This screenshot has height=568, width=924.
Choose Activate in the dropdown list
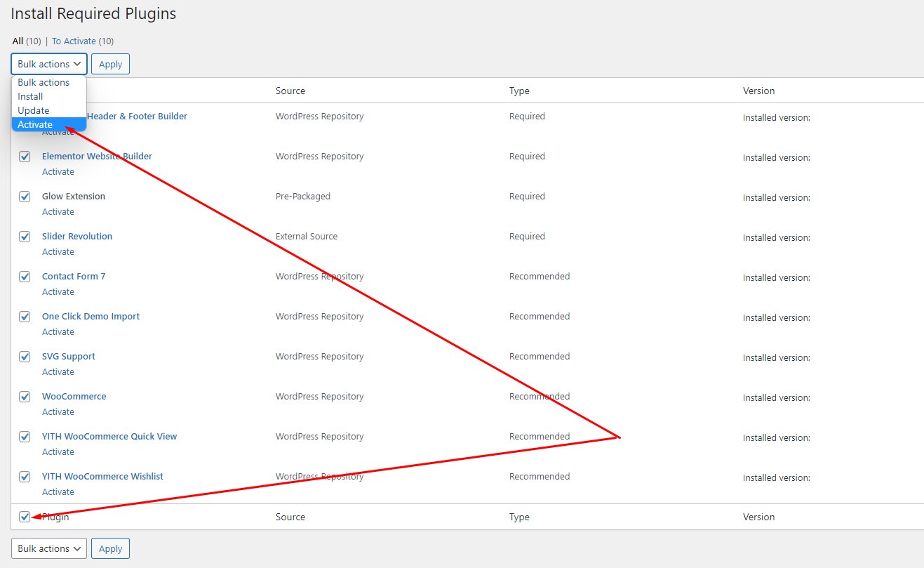coord(49,124)
